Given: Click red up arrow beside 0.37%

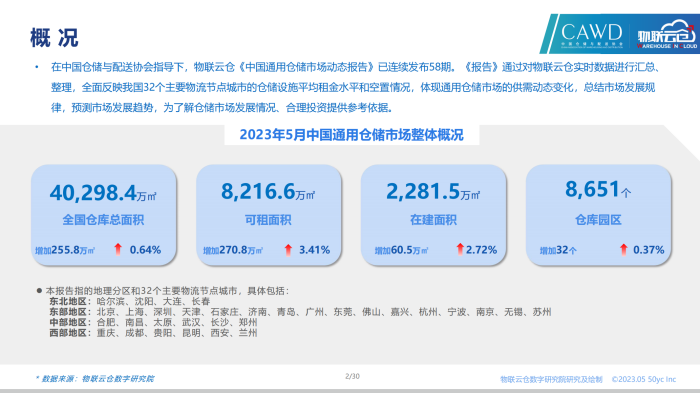Looking at the screenshot, I should click(624, 249).
